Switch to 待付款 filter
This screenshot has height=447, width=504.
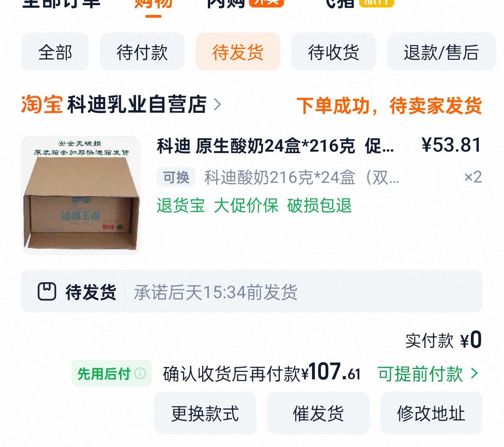(142, 52)
